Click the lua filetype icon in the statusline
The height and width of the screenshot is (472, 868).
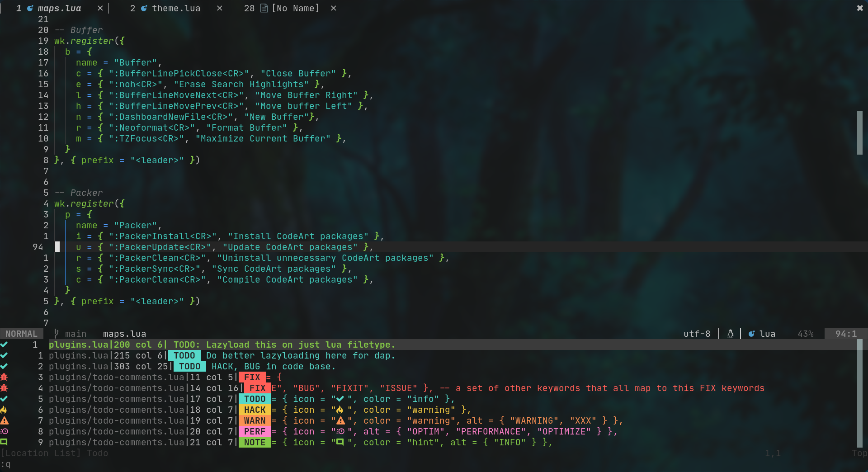coord(751,334)
